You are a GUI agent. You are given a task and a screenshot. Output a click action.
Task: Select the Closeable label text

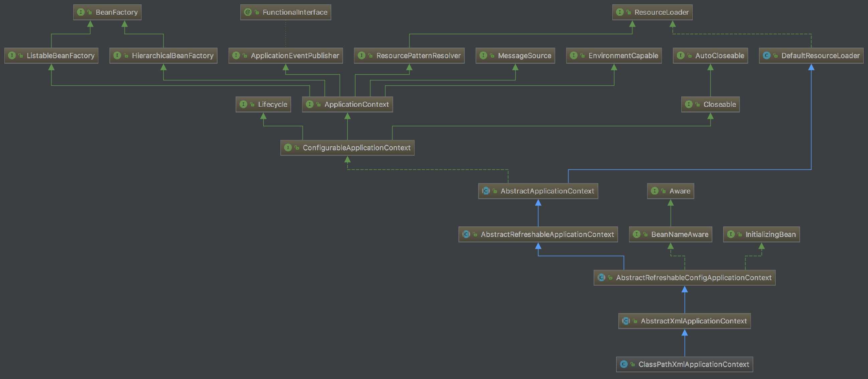tap(720, 104)
